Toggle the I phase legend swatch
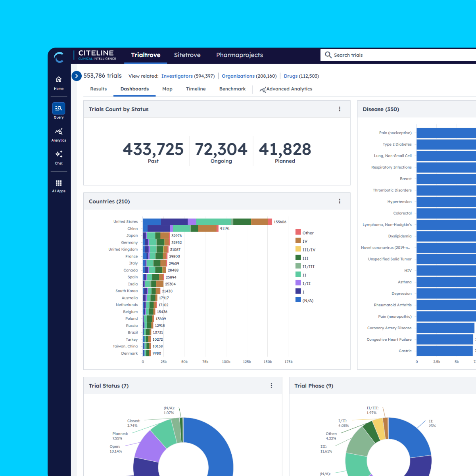The image size is (476, 476). [298, 291]
